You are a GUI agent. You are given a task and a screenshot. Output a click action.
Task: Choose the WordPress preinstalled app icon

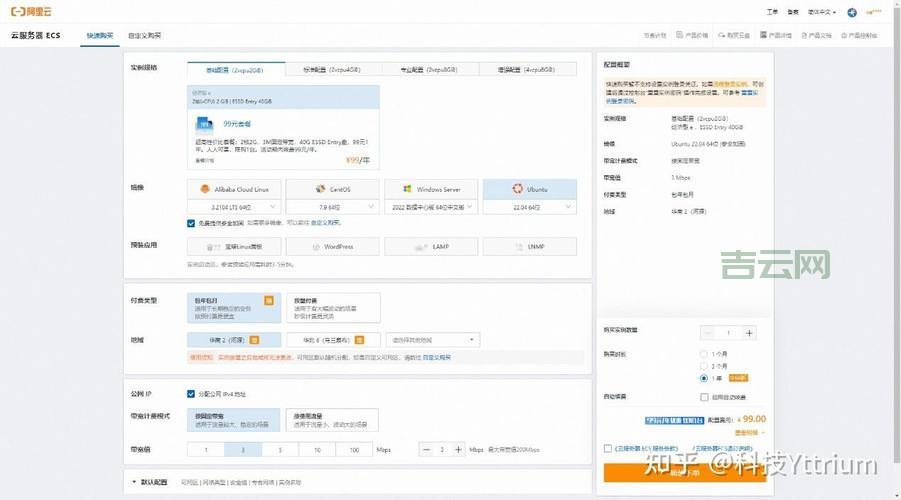[315, 247]
